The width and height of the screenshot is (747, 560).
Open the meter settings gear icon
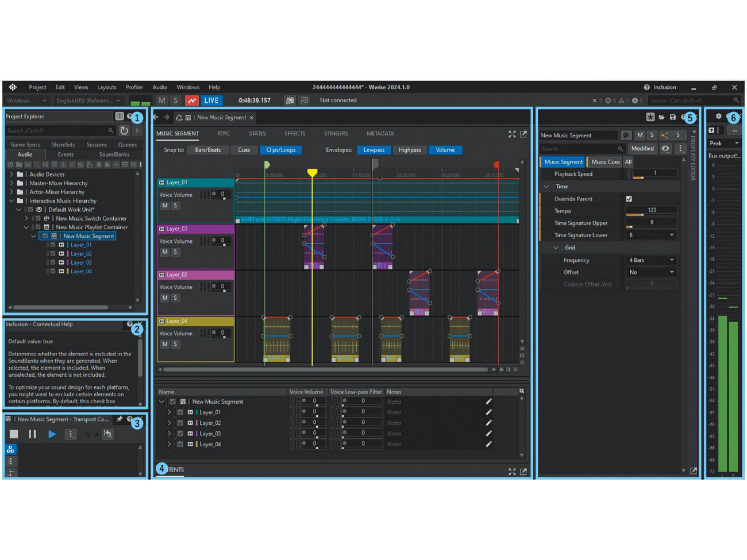(718, 117)
